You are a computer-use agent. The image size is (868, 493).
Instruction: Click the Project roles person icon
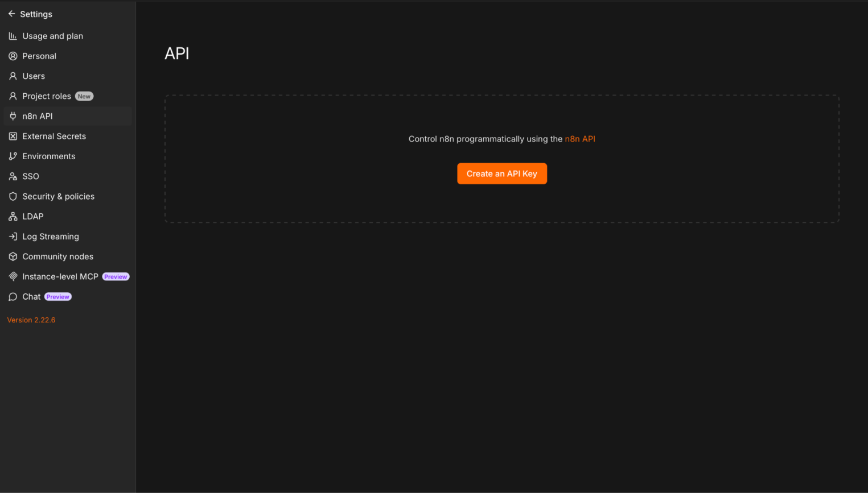[13, 96]
